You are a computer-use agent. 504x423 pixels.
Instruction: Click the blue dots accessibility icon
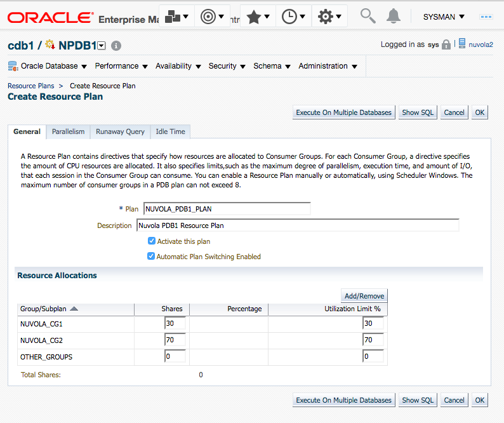tap(486, 17)
